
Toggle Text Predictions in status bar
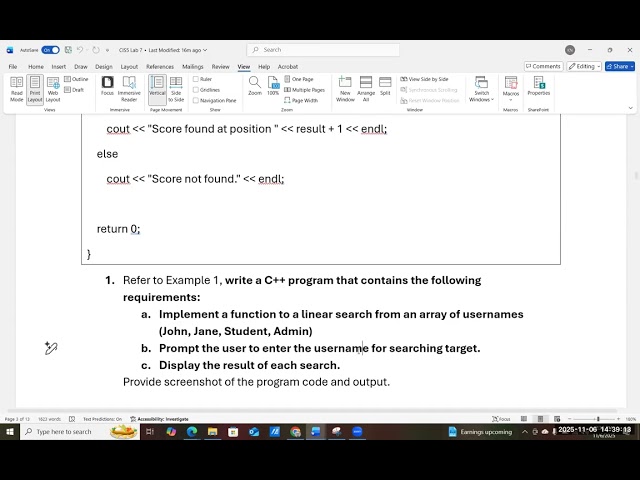[x=102, y=419]
